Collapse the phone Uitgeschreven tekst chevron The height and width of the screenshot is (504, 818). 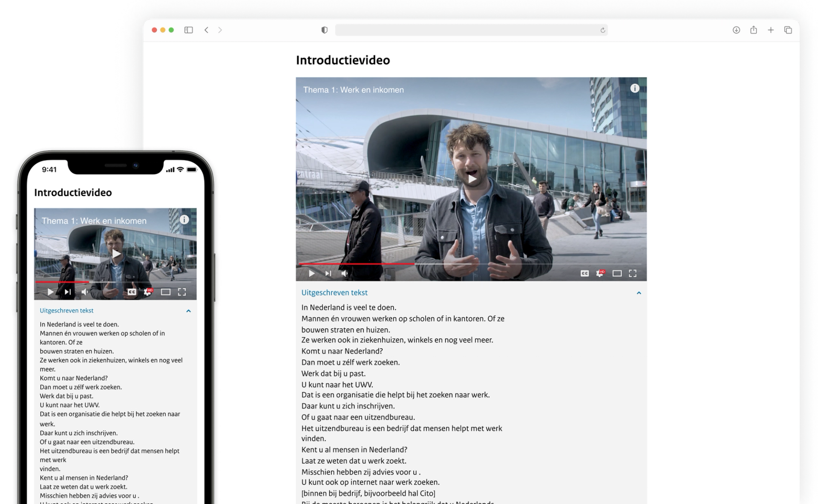[x=188, y=311]
